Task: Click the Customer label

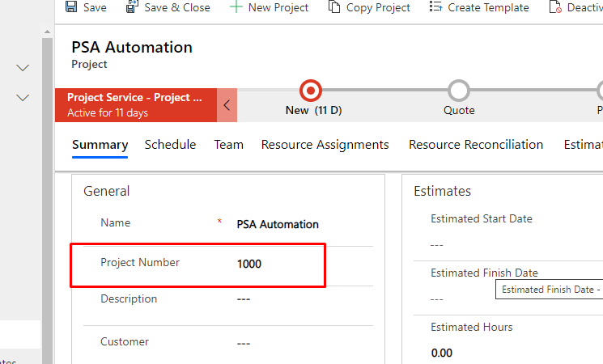Action: [125, 341]
